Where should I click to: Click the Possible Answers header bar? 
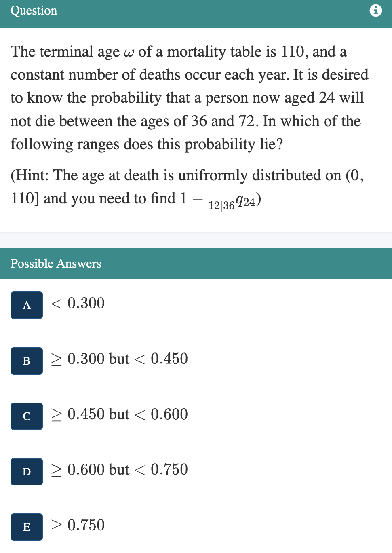coord(196,264)
